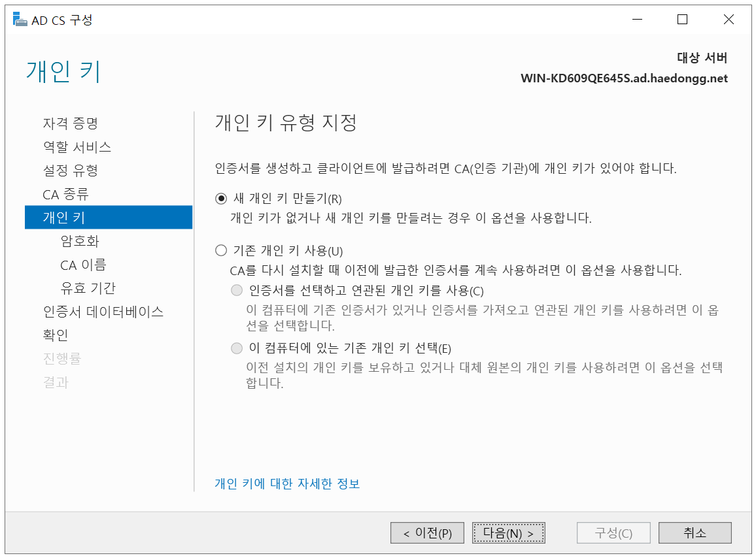Viewport: 756px width, 558px height.
Task: Close the AD CS 구성 window
Action: click(729, 19)
